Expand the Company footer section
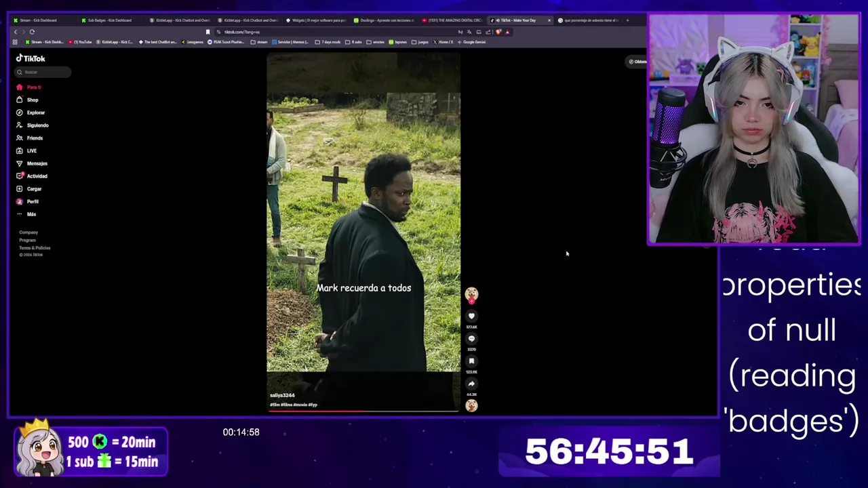The image size is (868, 488). point(28,232)
